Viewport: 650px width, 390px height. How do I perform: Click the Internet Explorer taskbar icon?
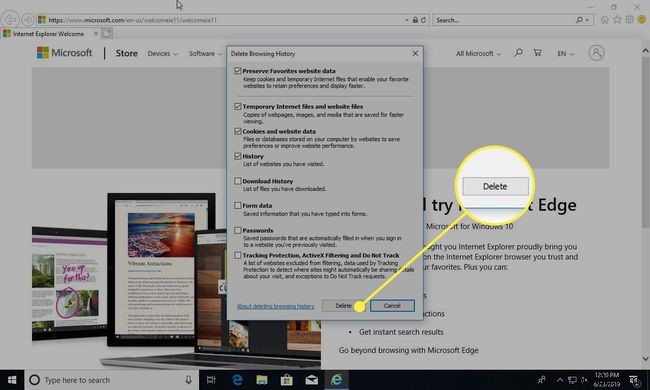336,380
